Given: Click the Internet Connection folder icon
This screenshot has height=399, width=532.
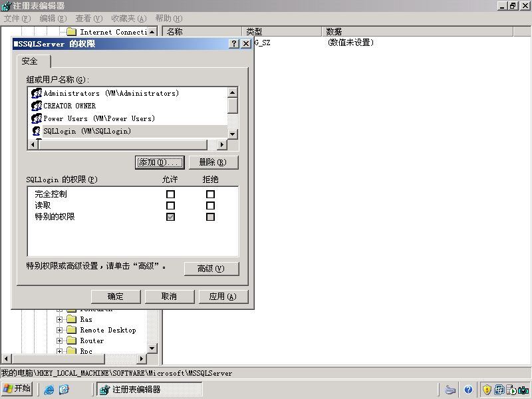Looking at the screenshot, I should tap(72, 32).
